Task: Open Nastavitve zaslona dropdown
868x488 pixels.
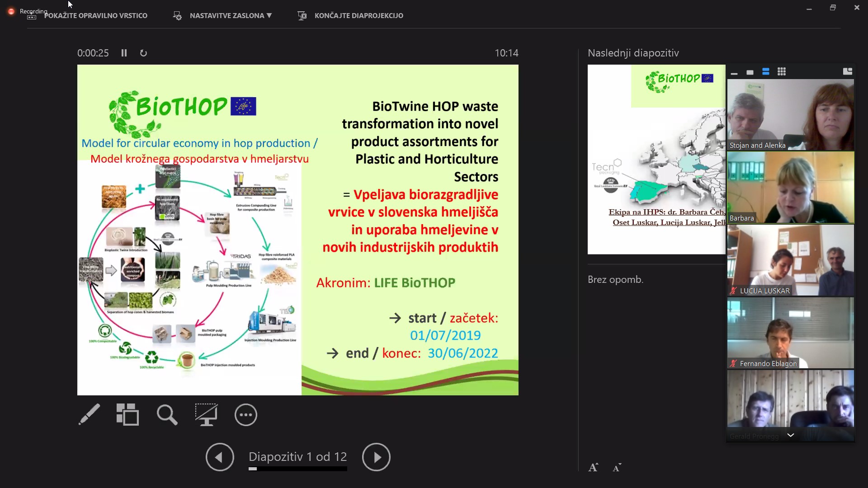Action: 231,15
